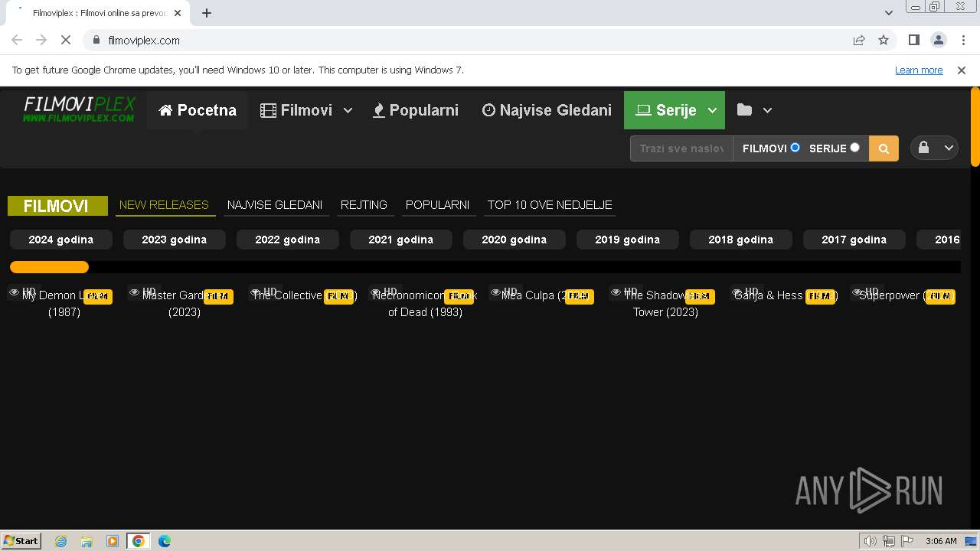The width and height of the screenshot is (980, 551).
Task: Stop loading the page
Action: 66,40
